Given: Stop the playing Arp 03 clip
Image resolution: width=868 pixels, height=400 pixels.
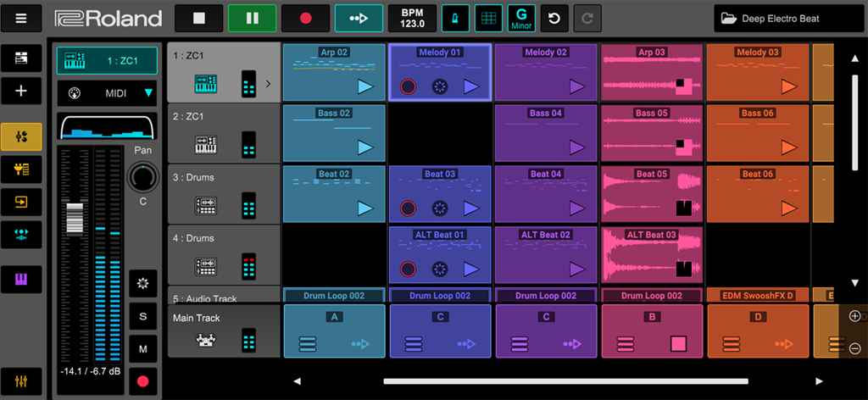Looking at the screenshot, I should pyautogui.click(x=684, y=86).
